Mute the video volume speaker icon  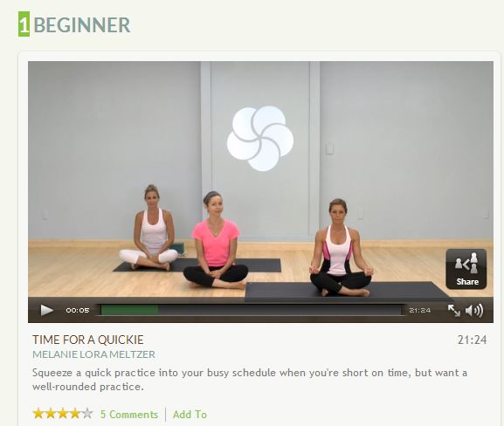point(474,311)
